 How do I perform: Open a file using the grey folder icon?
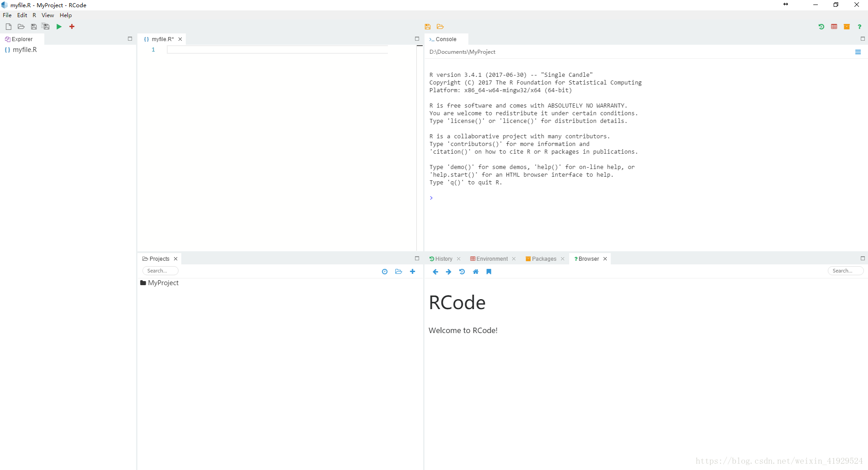pos(21,27)
